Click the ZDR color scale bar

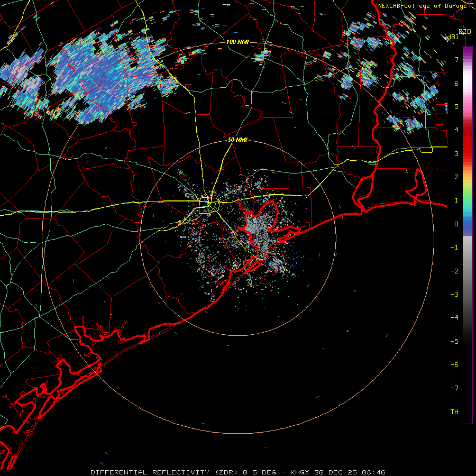coord(467,235)
